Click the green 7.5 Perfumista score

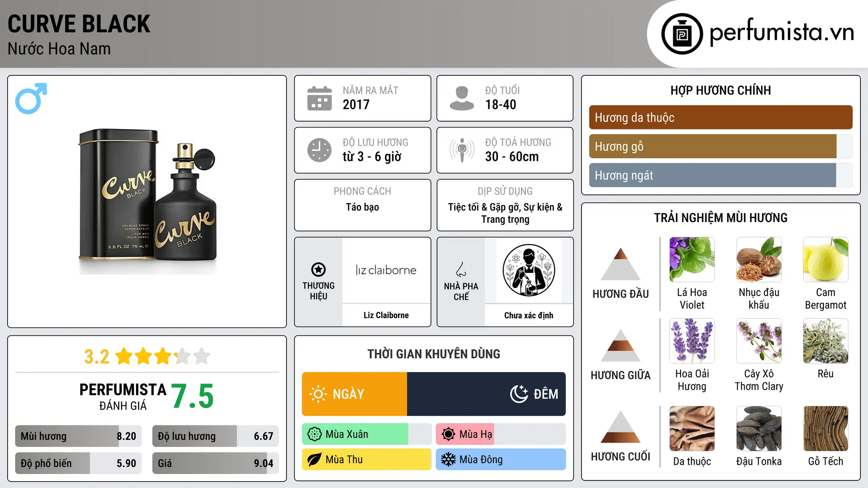coord(192,396)
